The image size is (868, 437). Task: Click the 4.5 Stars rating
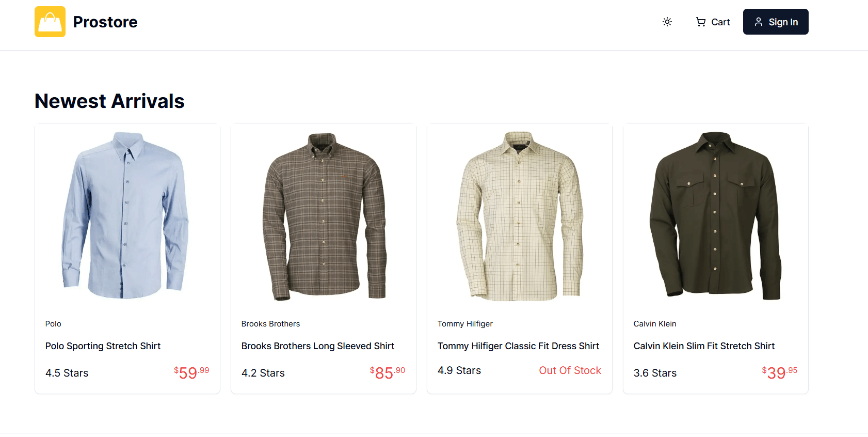(67, 373)
